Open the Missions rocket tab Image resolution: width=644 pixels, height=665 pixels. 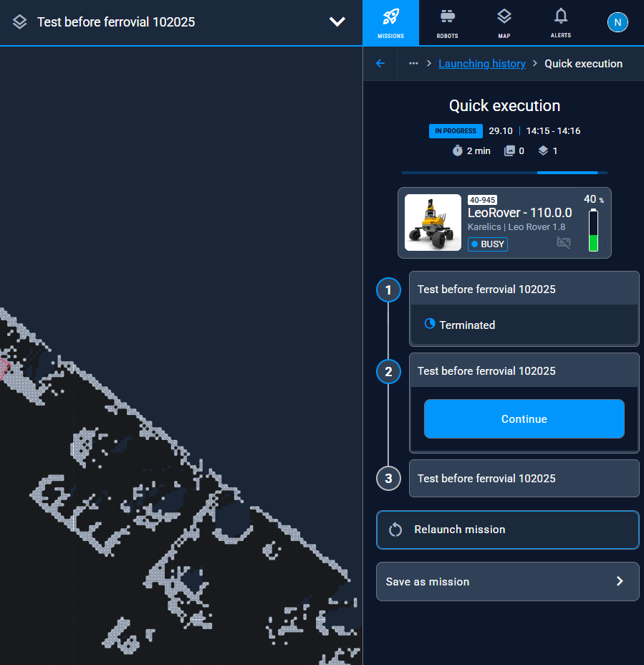[390, 22]
